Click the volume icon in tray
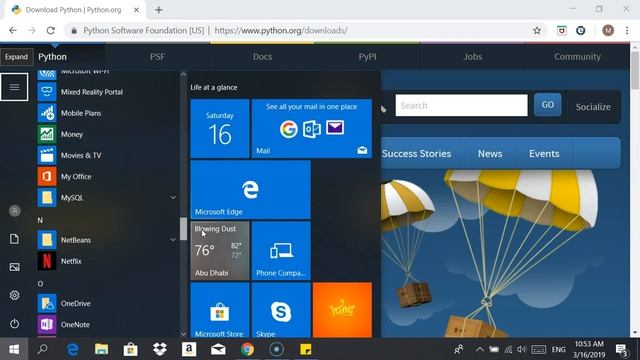Image resolution: width=640 pixels, height=360 pixels. 521,349
